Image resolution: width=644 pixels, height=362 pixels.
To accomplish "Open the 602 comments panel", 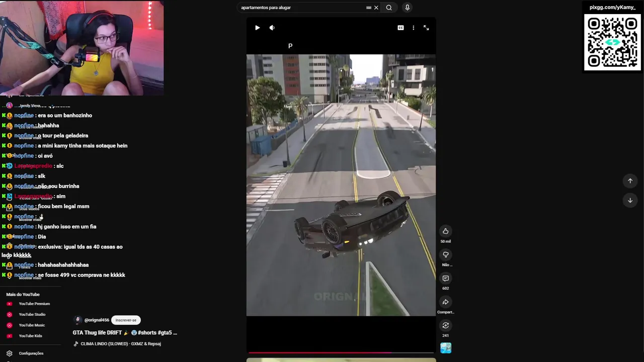I will (x=445, y=279).
